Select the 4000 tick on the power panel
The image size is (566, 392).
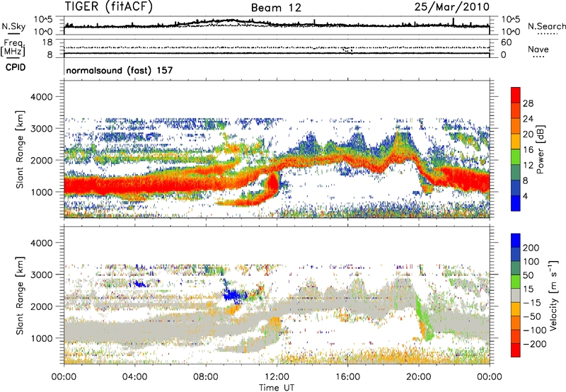point(41,97)
